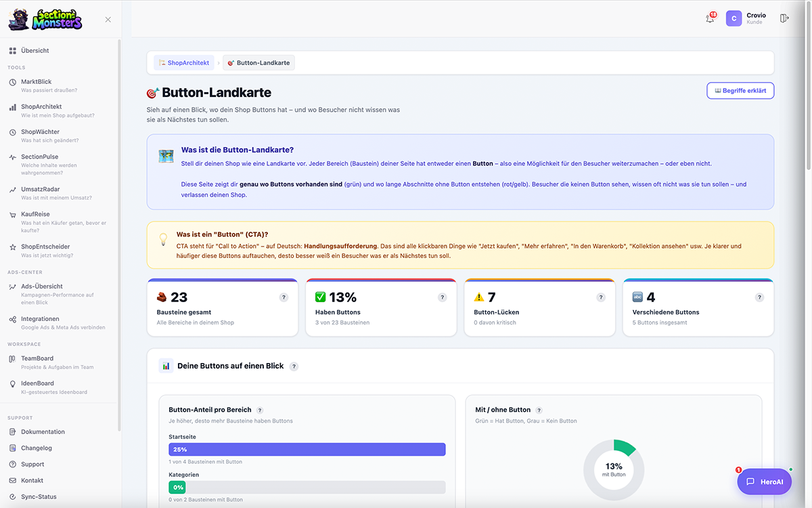Viewport: 812px width, 508px height.
Task: Click the 13% mit Button donut chart
Action: tap(614, 469)
